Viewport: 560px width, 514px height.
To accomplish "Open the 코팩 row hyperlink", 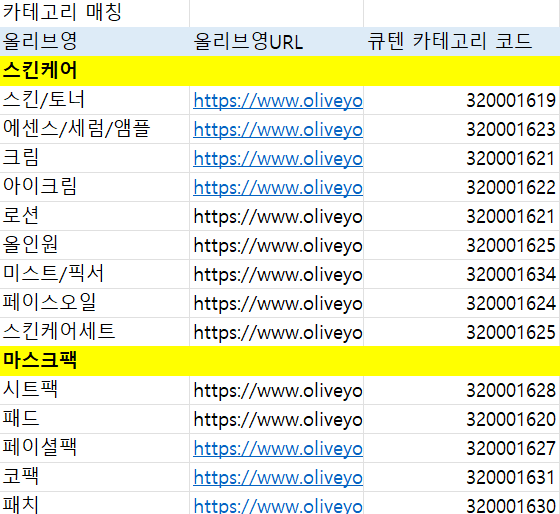I will [x=278, y=477].
